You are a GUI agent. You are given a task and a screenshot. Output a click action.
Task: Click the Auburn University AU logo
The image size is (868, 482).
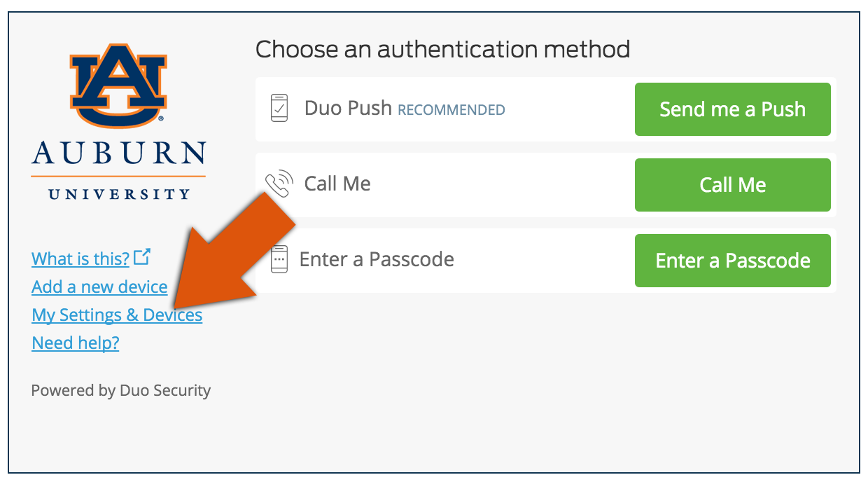[x=118, y=86]
